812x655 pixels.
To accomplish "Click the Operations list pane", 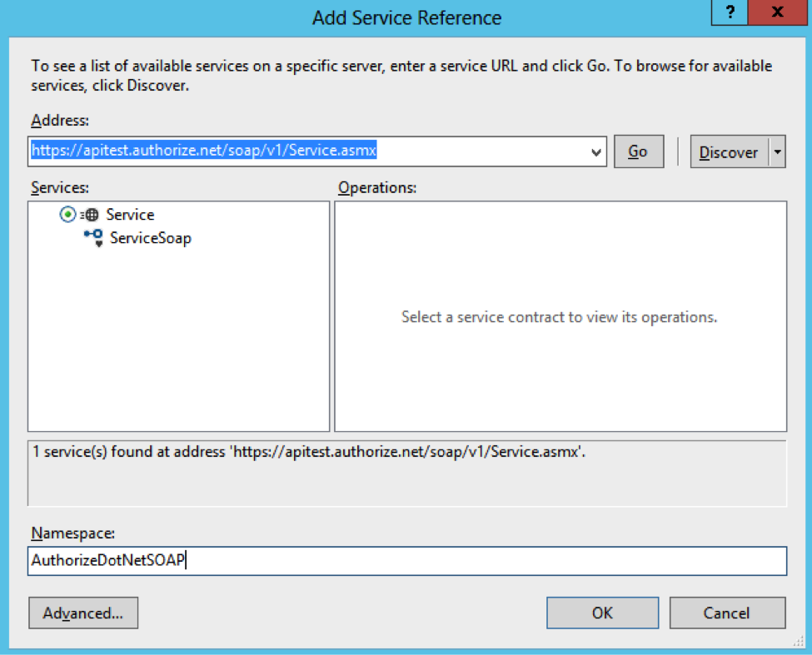I will 560,316.
